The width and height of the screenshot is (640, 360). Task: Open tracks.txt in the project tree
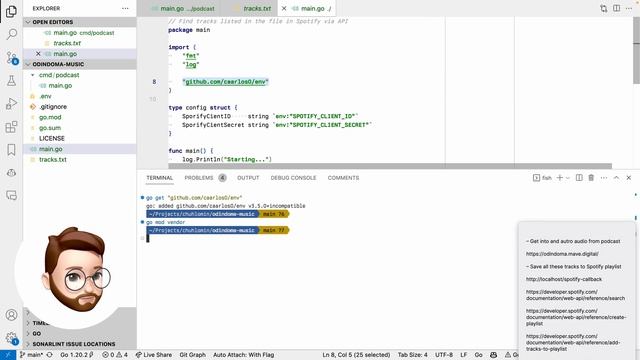pyautogui.click(x=80, y=160)
